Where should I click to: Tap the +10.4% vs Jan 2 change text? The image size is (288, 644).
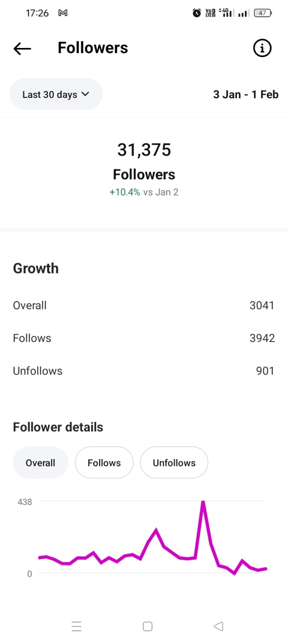click(144, 192)
